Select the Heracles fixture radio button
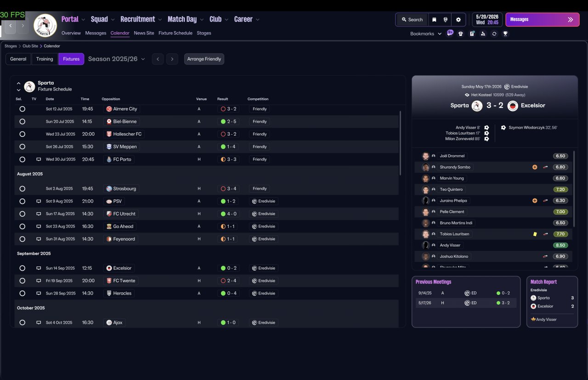The width and height of the screenshot is (588, 380). (22, 293)
